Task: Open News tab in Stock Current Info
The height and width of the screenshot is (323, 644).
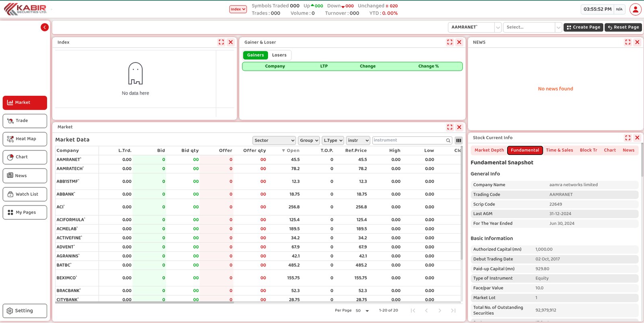Action: click(x=628, y=150)
